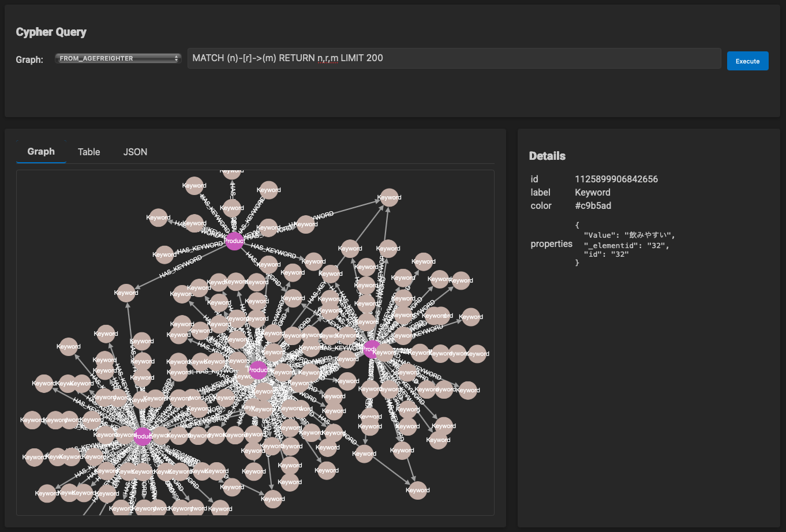Image resolution: width=786 pixels, height=532 pixels.
Task: Click the central Product node
Action: click(x=258, y=370)
